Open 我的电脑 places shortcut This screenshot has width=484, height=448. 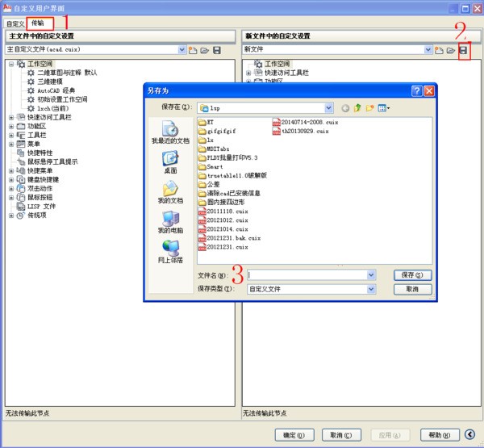tap(170, 222)
